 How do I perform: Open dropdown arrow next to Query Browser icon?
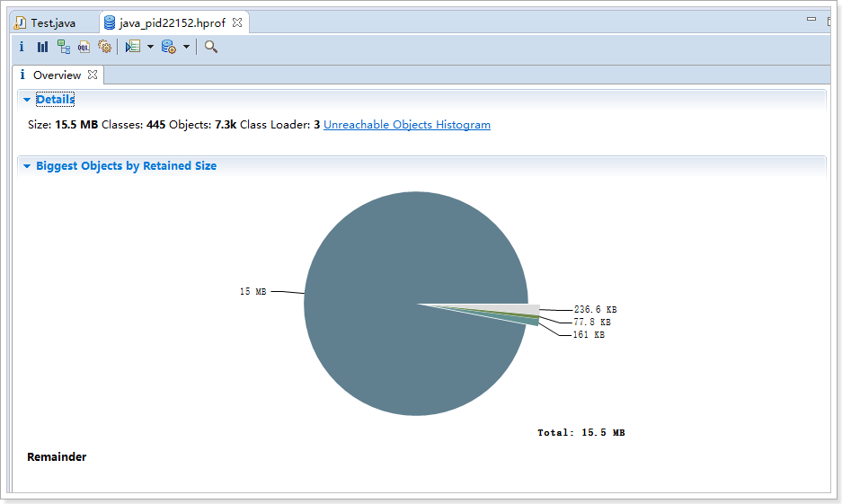(x=186, y=47)
